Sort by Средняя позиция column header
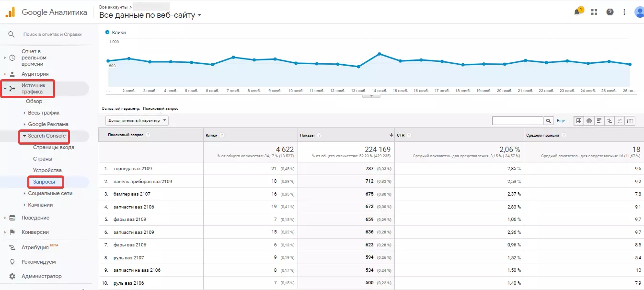 point(543,135)
